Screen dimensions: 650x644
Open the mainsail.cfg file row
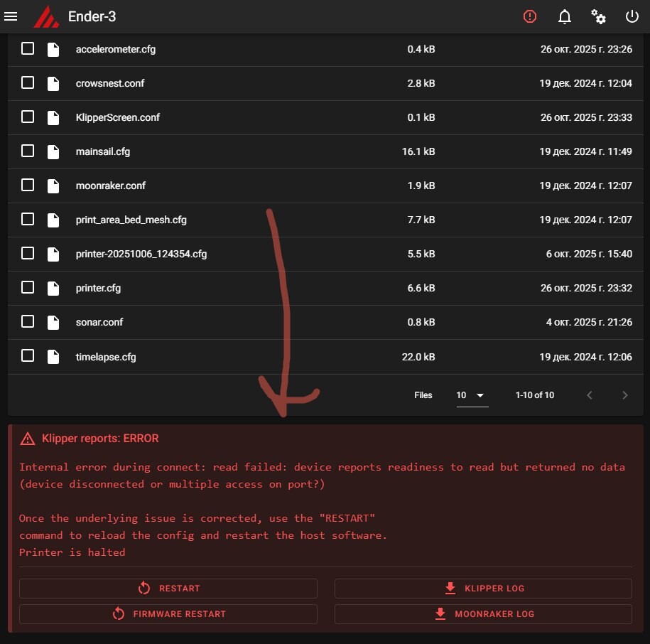(325, 152)
